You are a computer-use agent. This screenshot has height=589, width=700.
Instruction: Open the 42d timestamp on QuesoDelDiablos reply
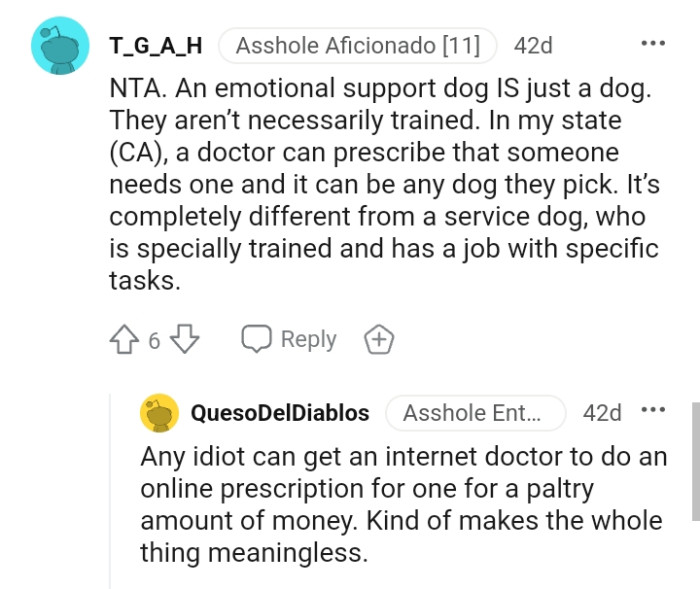click(602, 413)
